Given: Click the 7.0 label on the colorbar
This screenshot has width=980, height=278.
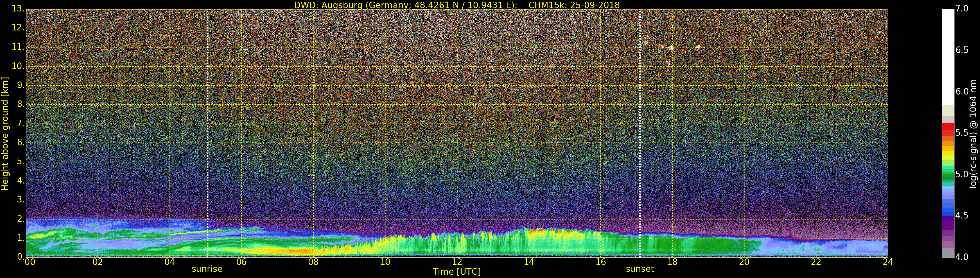Looking at the screenshot, I should pyautogui.click(x=962, y=9).
